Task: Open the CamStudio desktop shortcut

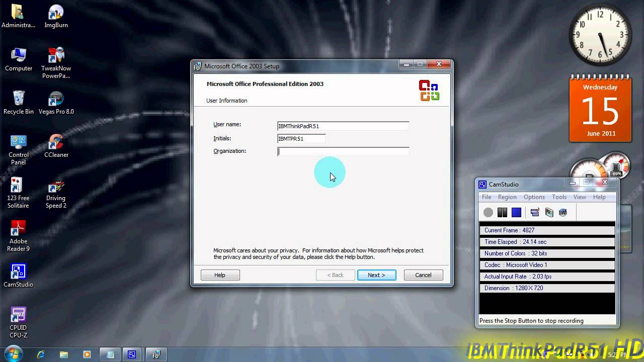Action: coord(19,276)
